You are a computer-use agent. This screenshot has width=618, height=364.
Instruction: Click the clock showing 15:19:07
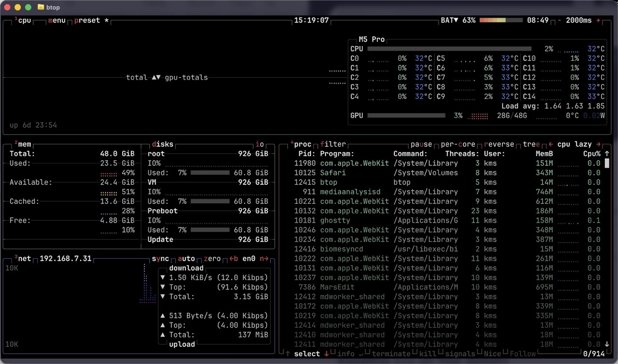pyautogui.click(x=311, y=21)
